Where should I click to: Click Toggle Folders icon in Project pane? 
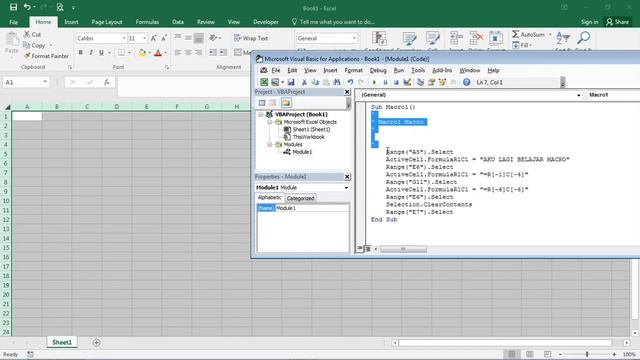point(286,103)
